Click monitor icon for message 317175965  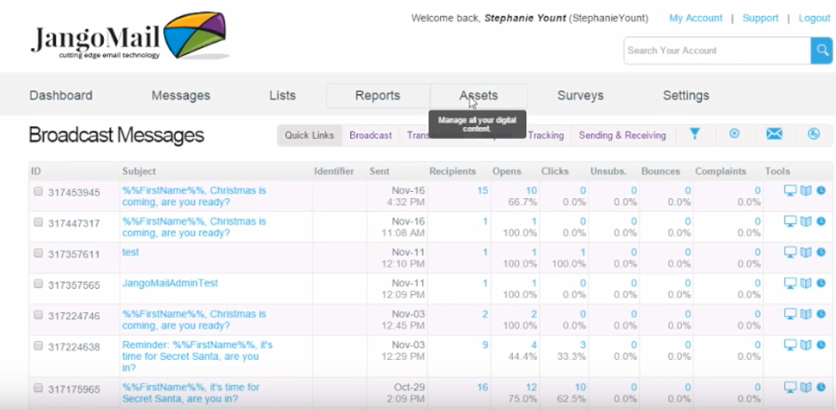[790, 388]
